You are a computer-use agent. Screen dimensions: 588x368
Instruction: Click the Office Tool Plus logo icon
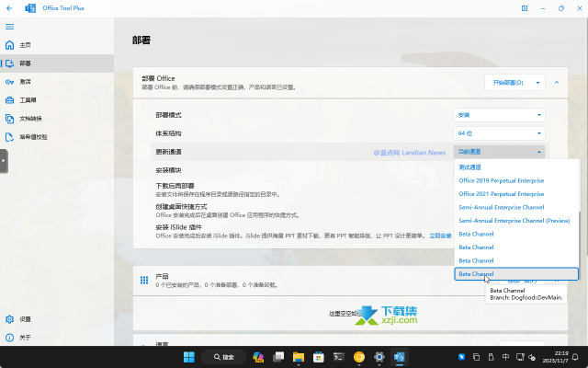(x=30, y=8)
